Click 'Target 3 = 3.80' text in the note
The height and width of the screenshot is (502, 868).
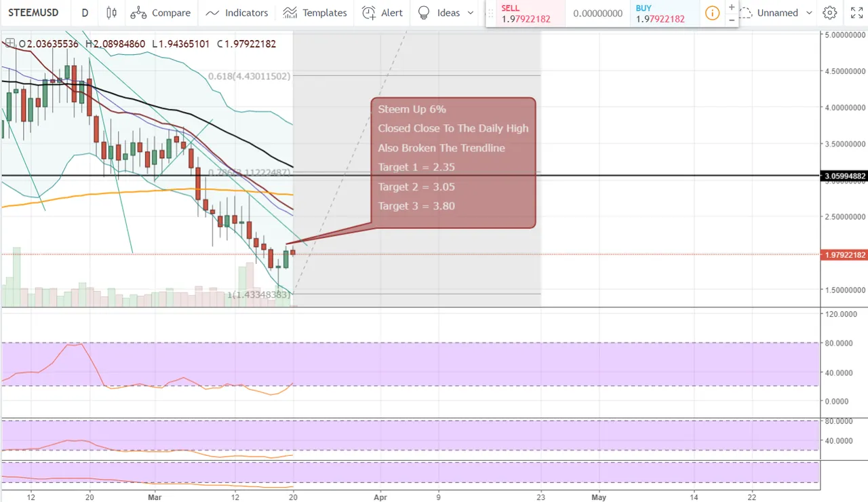click(x=416, y=206)
